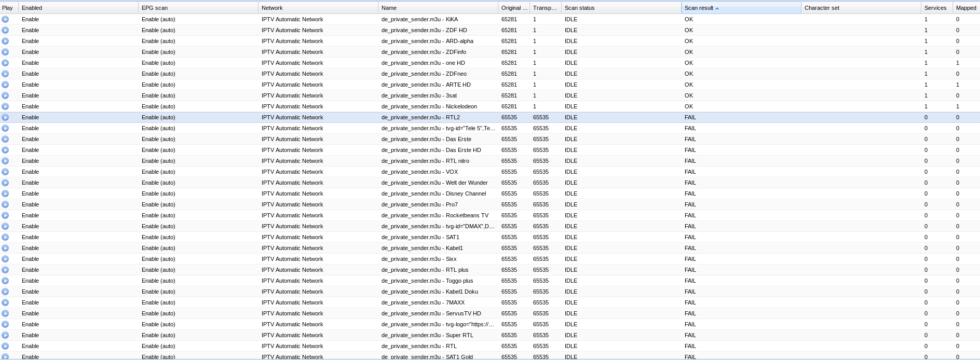Click the Character set column header

[861, 8]
